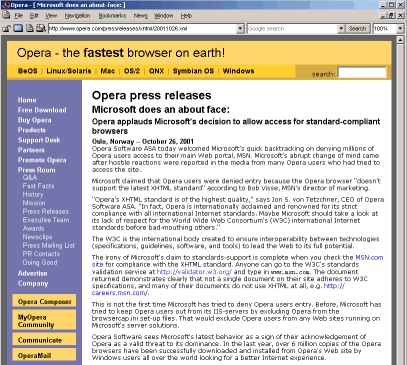Viewport: 407px width, 365px height.
Task: Open Advertise sidebar link
Action: tap(32, 273)
